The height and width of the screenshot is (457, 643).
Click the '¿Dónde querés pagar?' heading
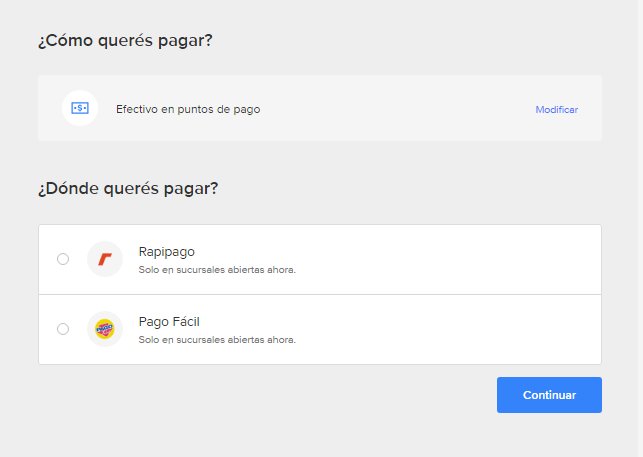click(x=128, y=188)
